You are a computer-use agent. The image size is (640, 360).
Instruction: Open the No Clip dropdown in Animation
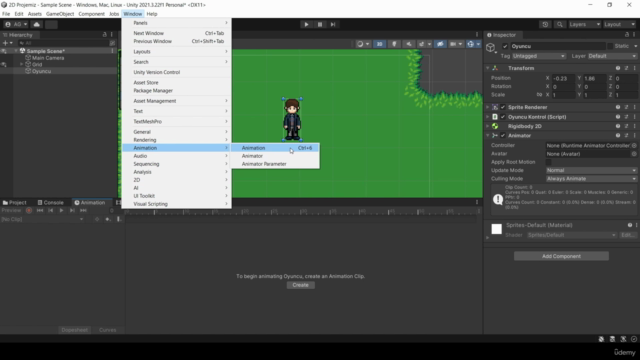pyautogui.click(x=42, y=219)
